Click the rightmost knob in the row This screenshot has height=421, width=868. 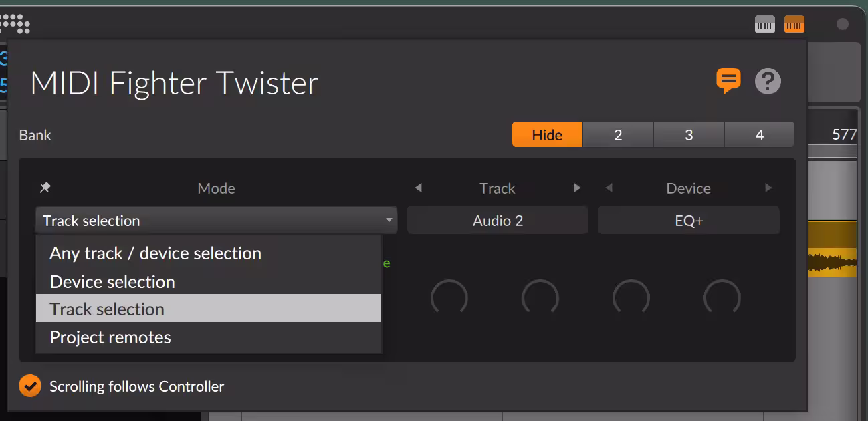coord(722,297)
